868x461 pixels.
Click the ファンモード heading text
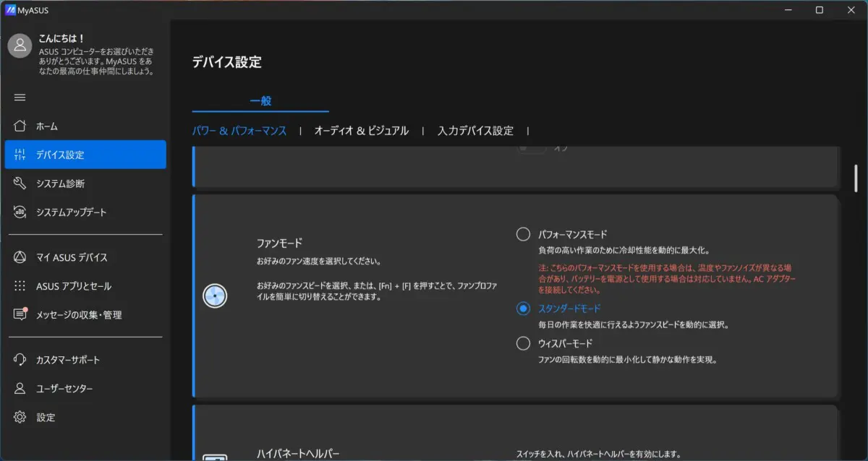(279, 244)
